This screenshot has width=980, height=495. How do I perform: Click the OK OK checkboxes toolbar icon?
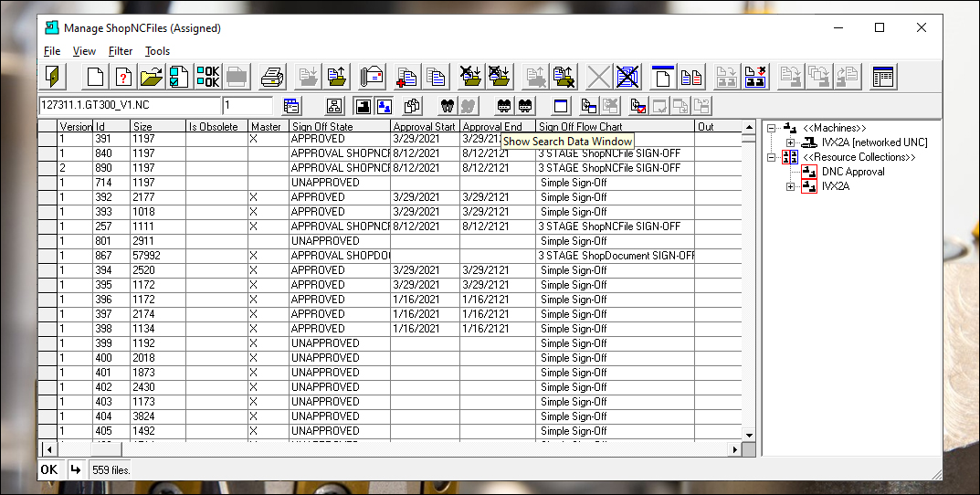(207, 77)
